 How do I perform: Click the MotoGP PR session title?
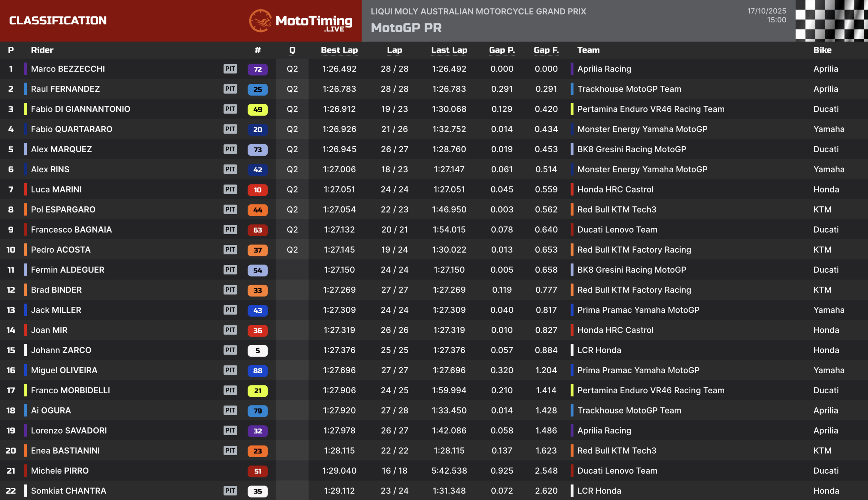coord(406,28)
